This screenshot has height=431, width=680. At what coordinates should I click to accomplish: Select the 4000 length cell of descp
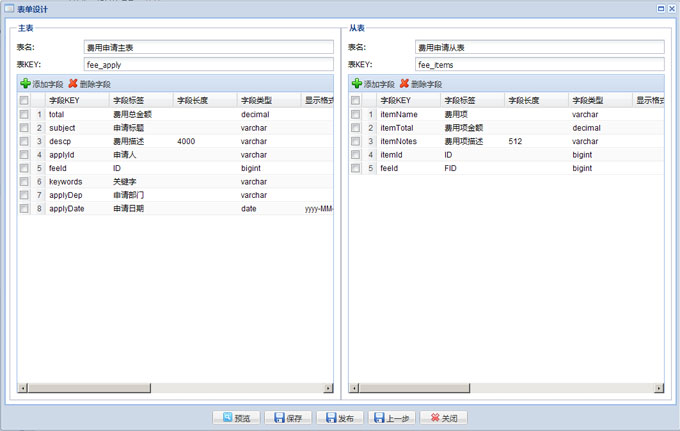[205, 141]
